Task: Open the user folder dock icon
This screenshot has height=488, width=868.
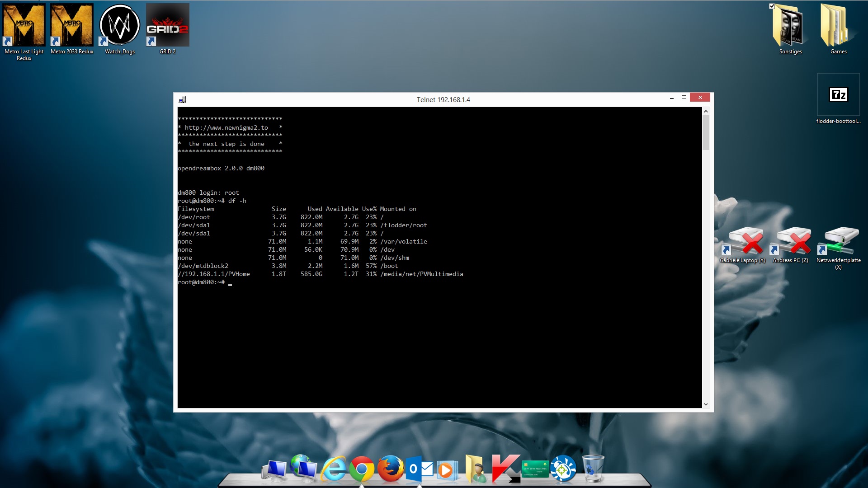Action: click(x=476, y=469)
